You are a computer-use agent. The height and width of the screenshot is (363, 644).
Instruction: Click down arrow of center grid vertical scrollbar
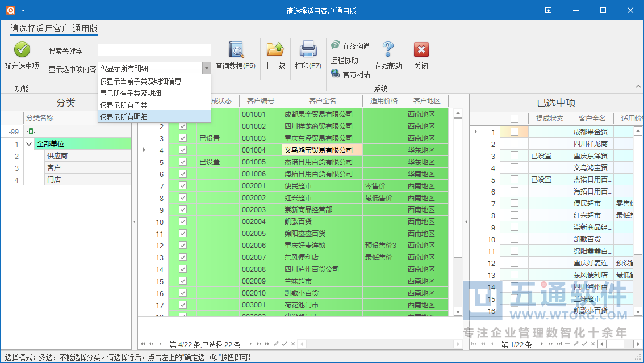(x=458, y=312)
